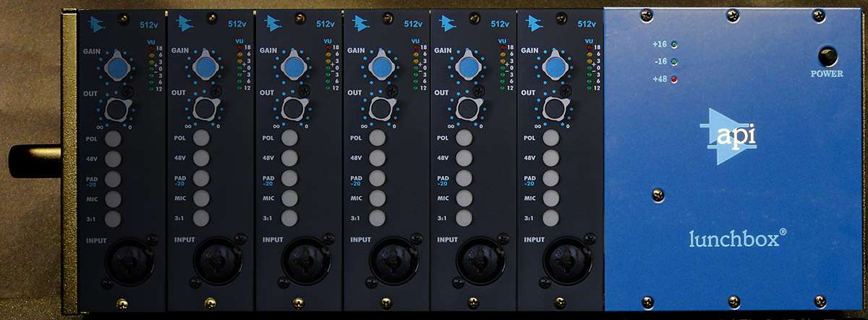Toggle MIC button on second 512v module

coord(201,198)
